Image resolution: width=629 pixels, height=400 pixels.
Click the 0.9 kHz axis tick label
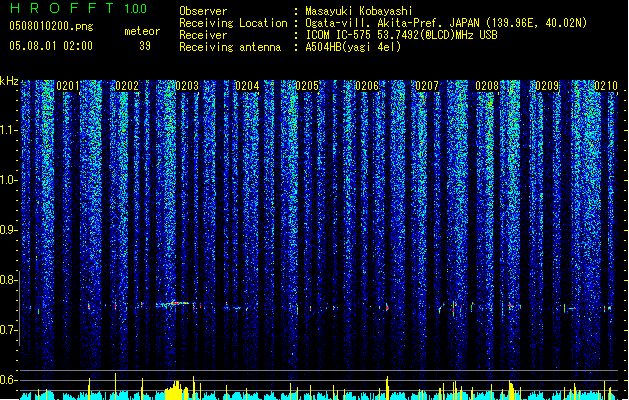pyautogui.click(x=7, y=230)
